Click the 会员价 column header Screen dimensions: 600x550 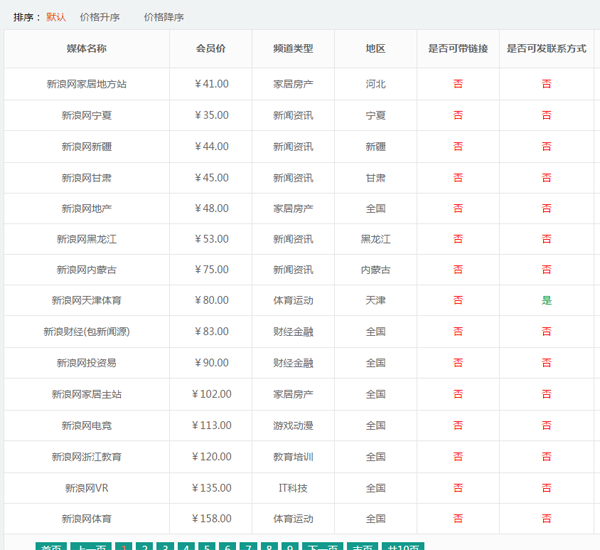point(211,48)
